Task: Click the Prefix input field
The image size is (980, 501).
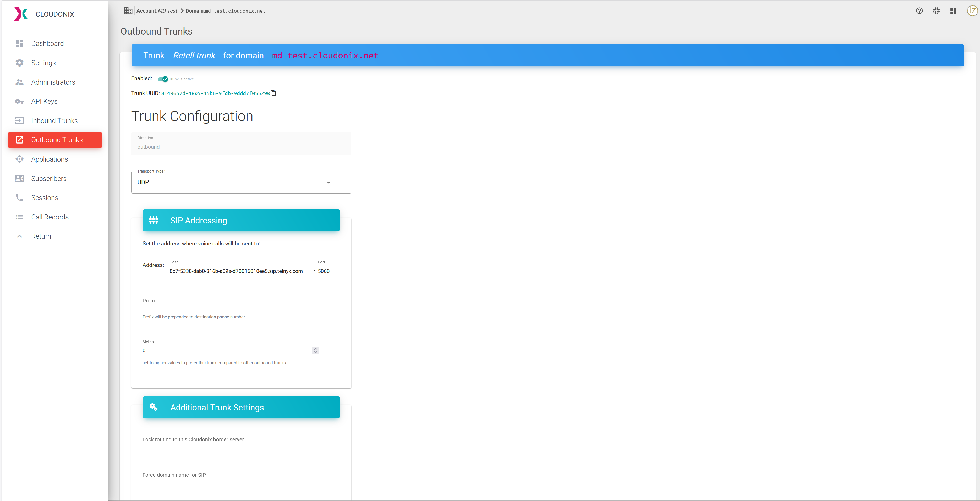Action: pos(241,305)
